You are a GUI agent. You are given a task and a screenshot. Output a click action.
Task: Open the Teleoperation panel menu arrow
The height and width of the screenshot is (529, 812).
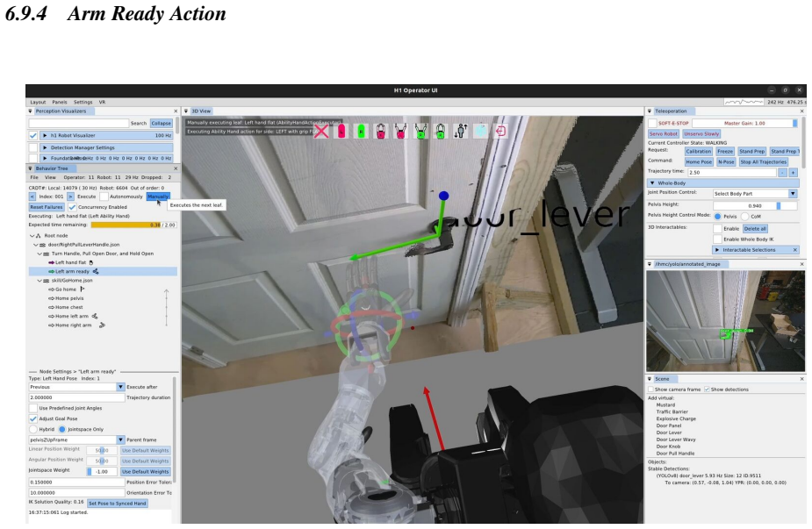coord(650,111)
